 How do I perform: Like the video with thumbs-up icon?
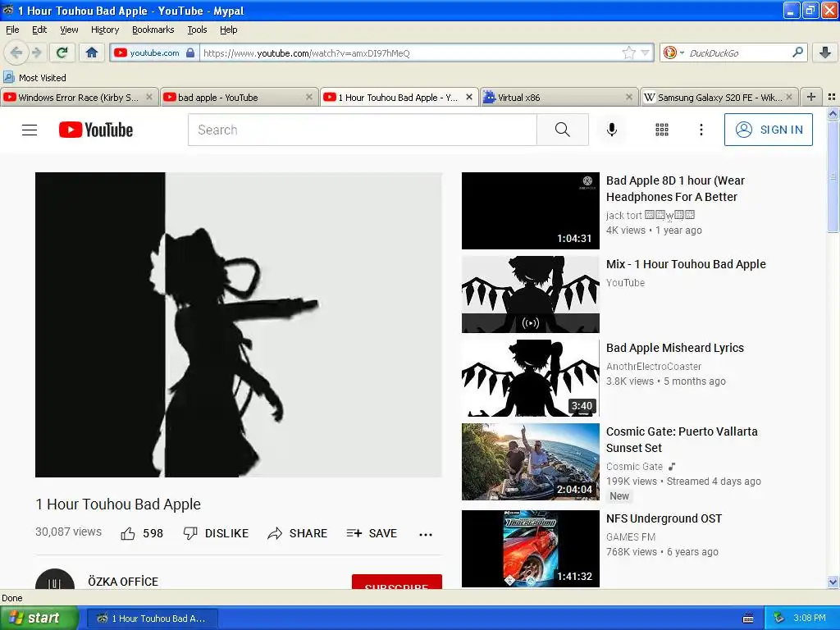click(x=128, y=533)
